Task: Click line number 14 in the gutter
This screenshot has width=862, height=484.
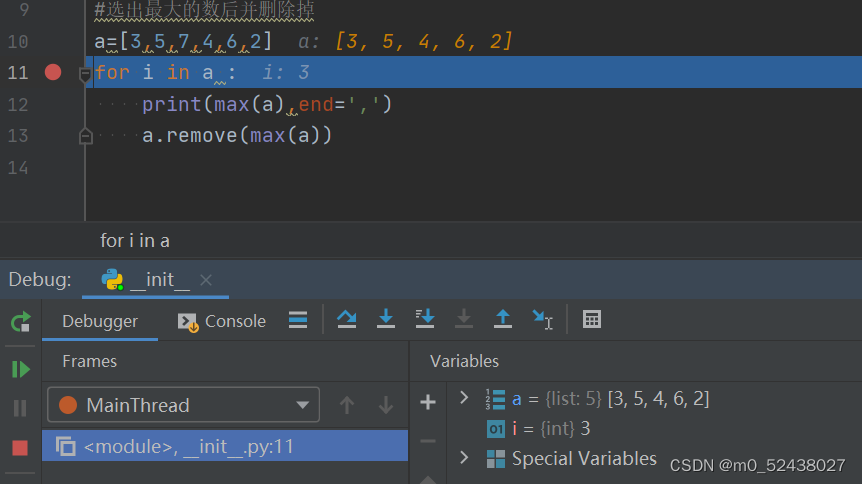Action: (18, 167)
